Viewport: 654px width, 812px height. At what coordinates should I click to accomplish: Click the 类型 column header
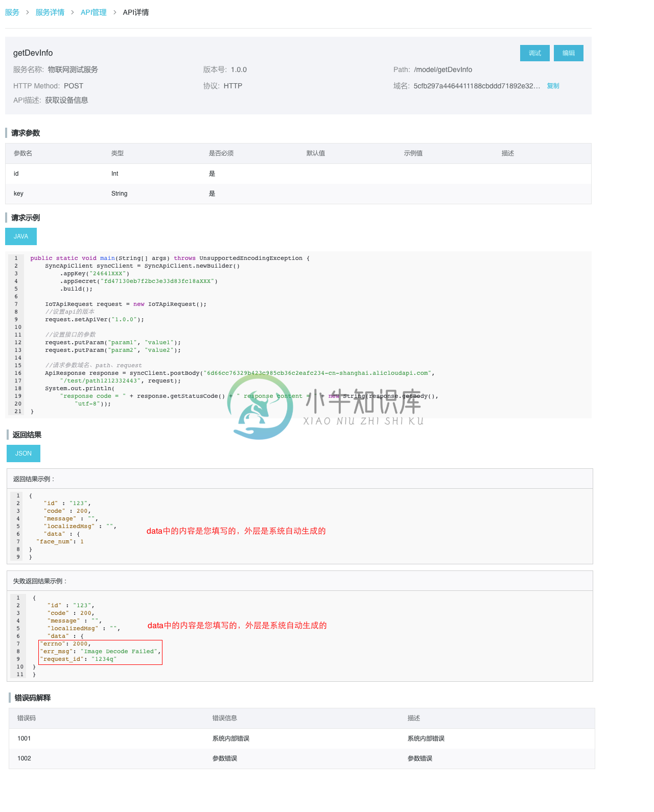[118, 153]
